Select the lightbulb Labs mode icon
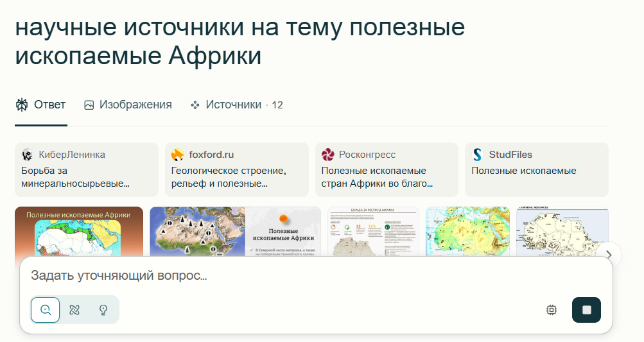 (x=103, y=309)
